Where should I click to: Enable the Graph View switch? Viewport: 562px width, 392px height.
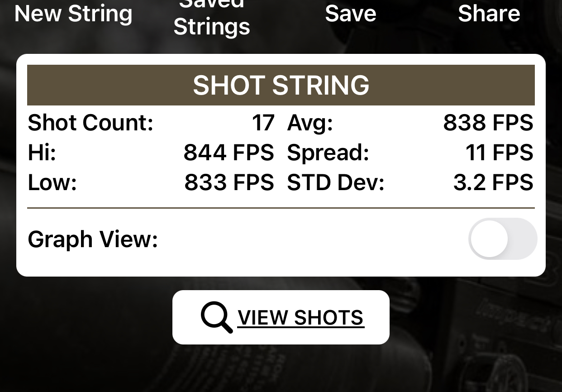pyautogui.click(x=503, y=239)
